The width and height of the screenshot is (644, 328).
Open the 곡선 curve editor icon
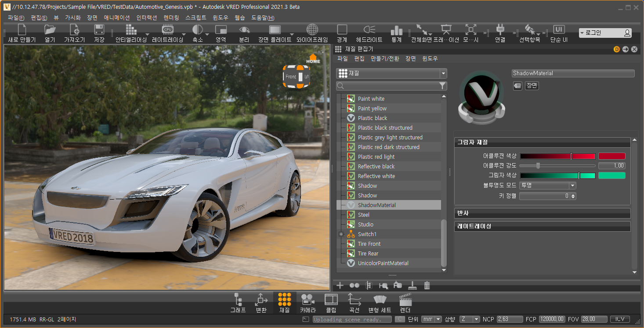pos(354,300)
